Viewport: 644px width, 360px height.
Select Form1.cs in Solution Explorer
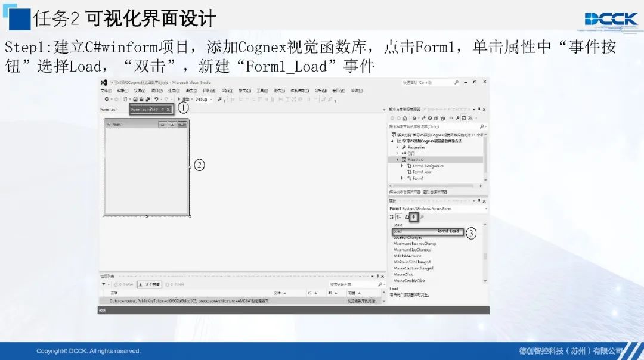pos(416,160)
